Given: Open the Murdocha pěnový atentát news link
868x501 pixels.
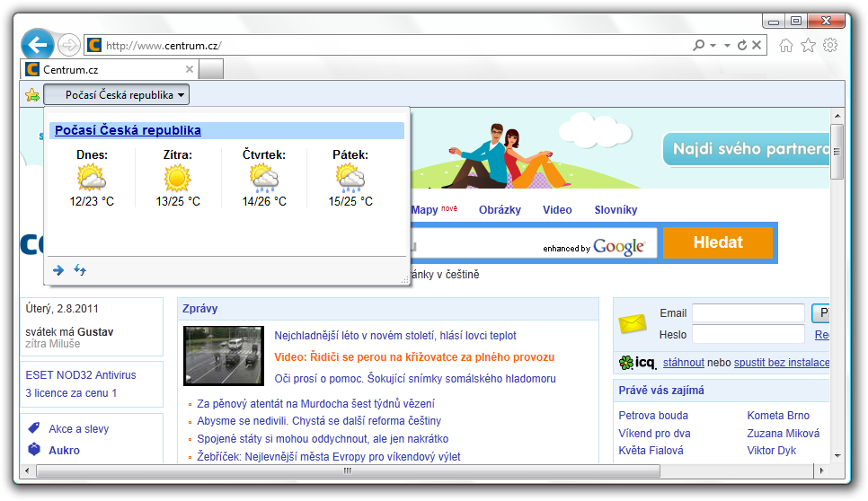Looking at the screenshot, I should [315, 404].
